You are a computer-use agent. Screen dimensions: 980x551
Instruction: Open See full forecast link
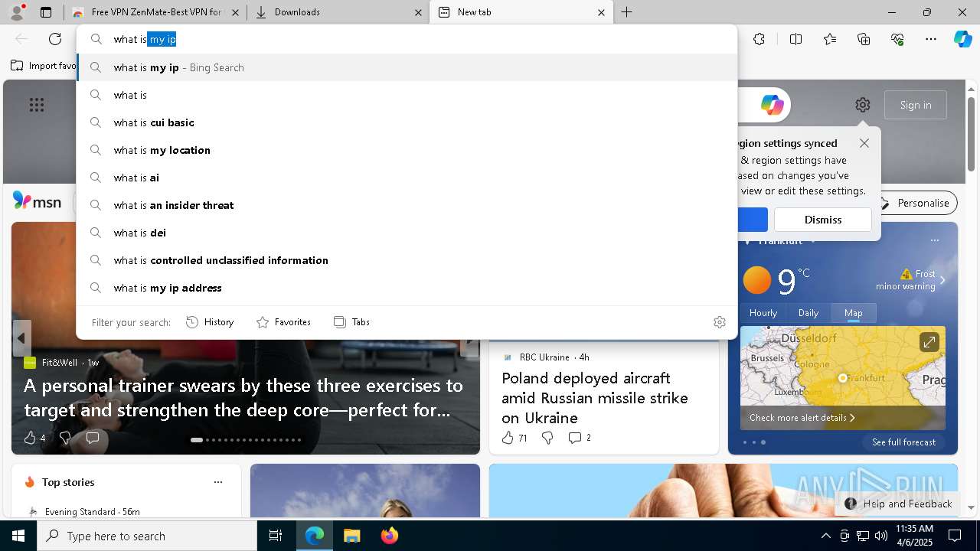coord(903,442)
